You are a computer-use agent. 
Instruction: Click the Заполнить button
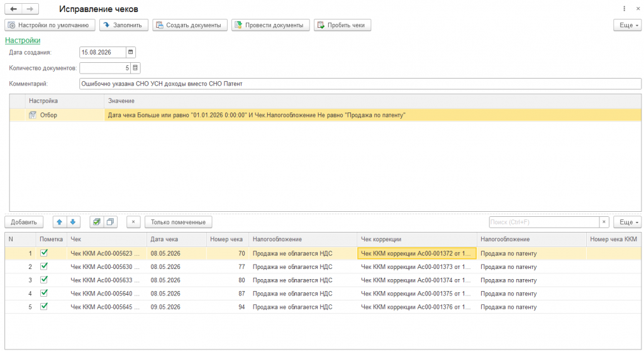(x=124, y=25)
